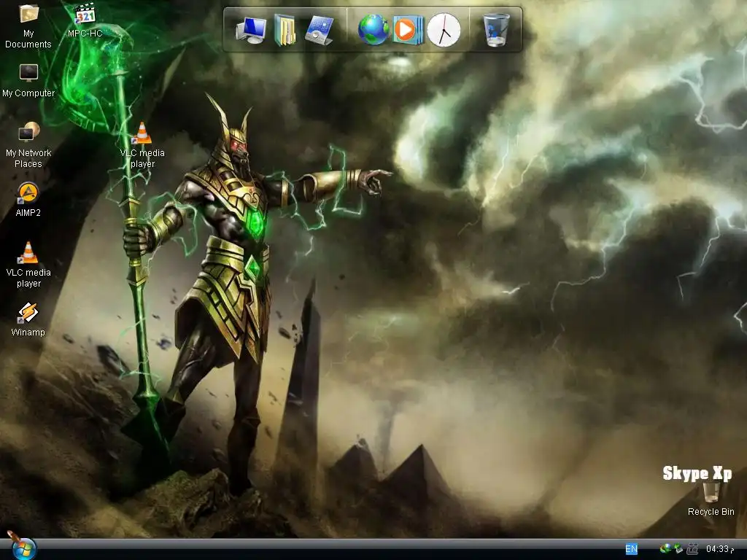Launch VLC media player shortcut beside the green staff
The width and height of the screenshot is (747, 560).
pyautogui.click(x=142, y=145)
